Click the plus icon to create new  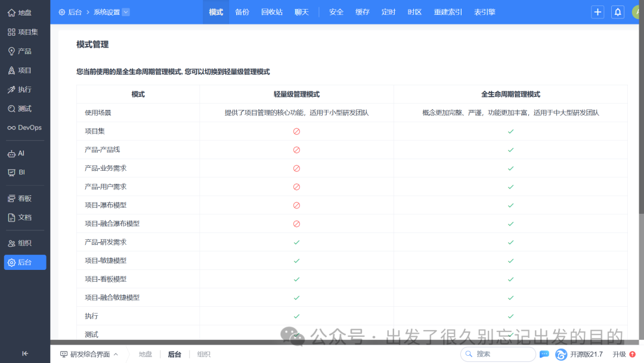pos(597,12)
